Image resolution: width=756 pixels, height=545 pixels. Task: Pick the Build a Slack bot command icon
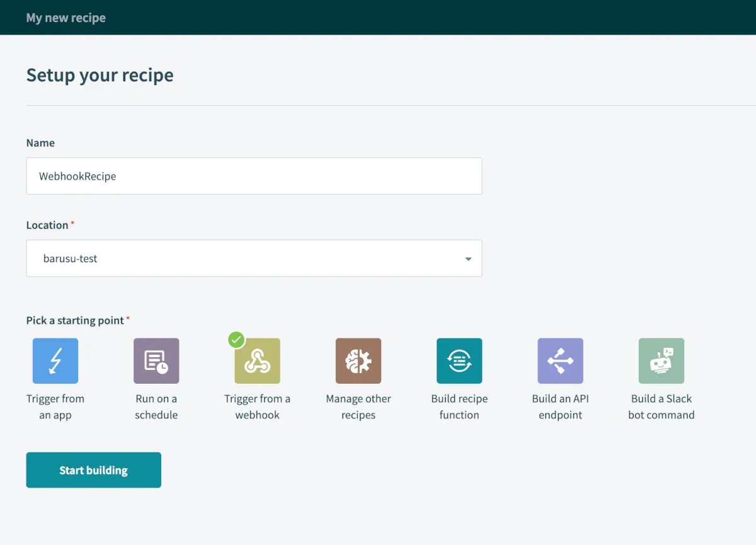coord(661,361)
